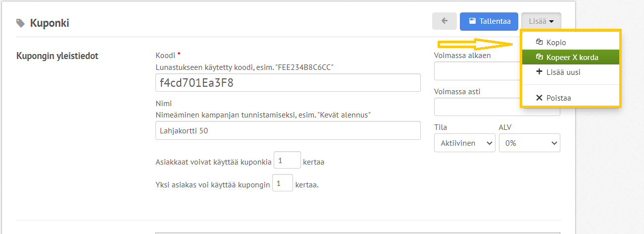Click the Tallentaa button
Image resolution: width=644 pixels, height=234 pixels.
click(489, 21)
